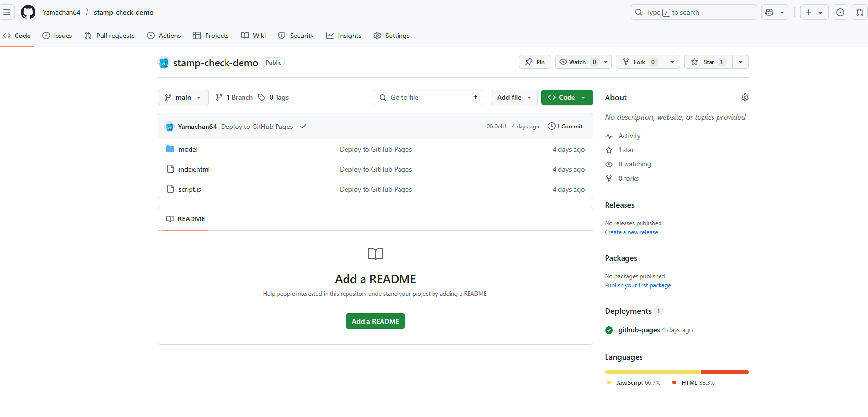The width and height of the screenshot is (868, 417).
Task: Open the create new plus menu
Action: [x=814, y=12]
